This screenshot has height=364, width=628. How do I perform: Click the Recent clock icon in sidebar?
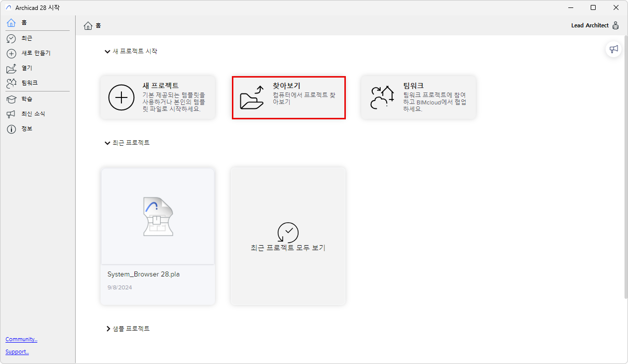pyautogui.click(x=11, y=38)
